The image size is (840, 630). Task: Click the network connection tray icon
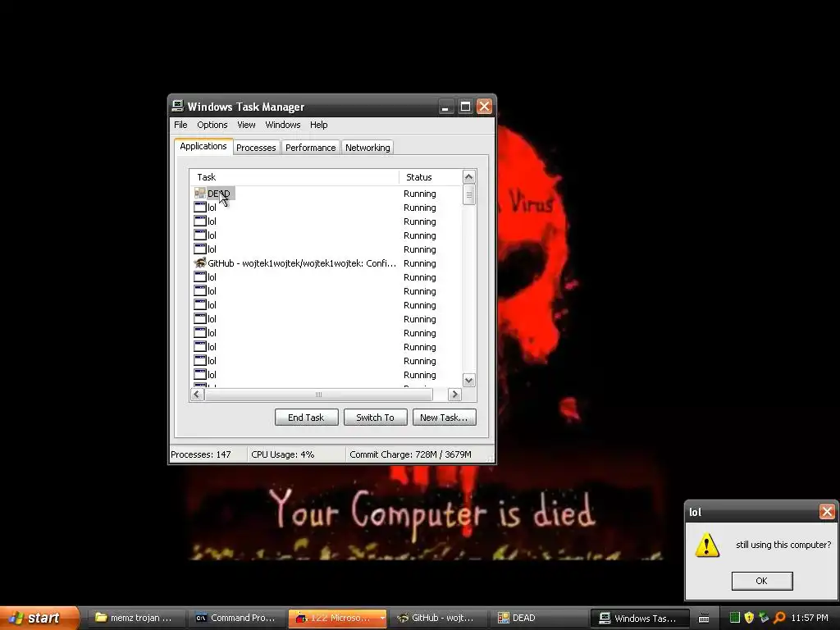point(764,618)
